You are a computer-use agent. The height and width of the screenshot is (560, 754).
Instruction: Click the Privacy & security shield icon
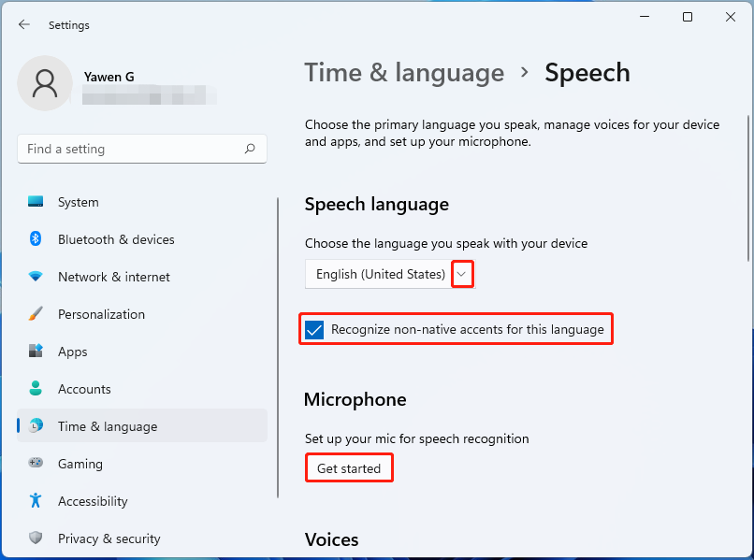[x=36, y=538]
